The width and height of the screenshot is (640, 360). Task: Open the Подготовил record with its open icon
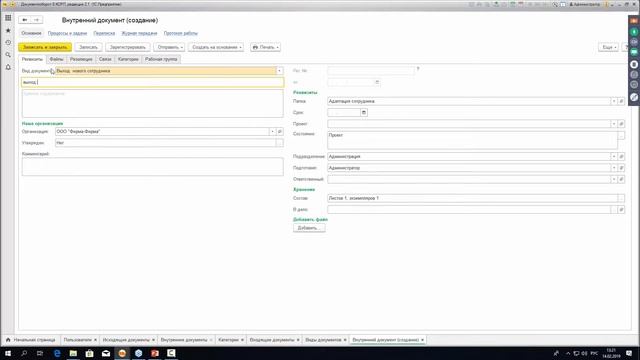coord(621,168)
